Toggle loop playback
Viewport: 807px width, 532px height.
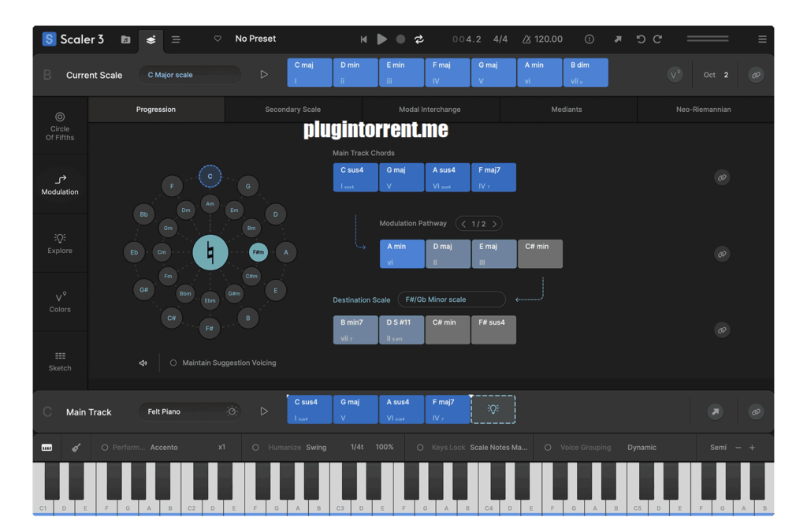pyautogui.click(x=419, y=39)
